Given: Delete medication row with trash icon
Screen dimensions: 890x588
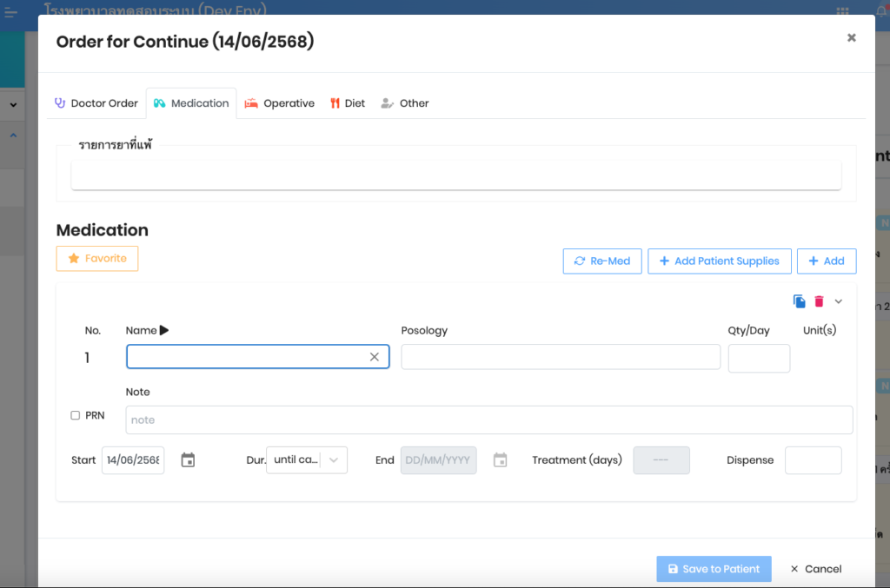Looking at the screenshot, I should click(819, 301).
